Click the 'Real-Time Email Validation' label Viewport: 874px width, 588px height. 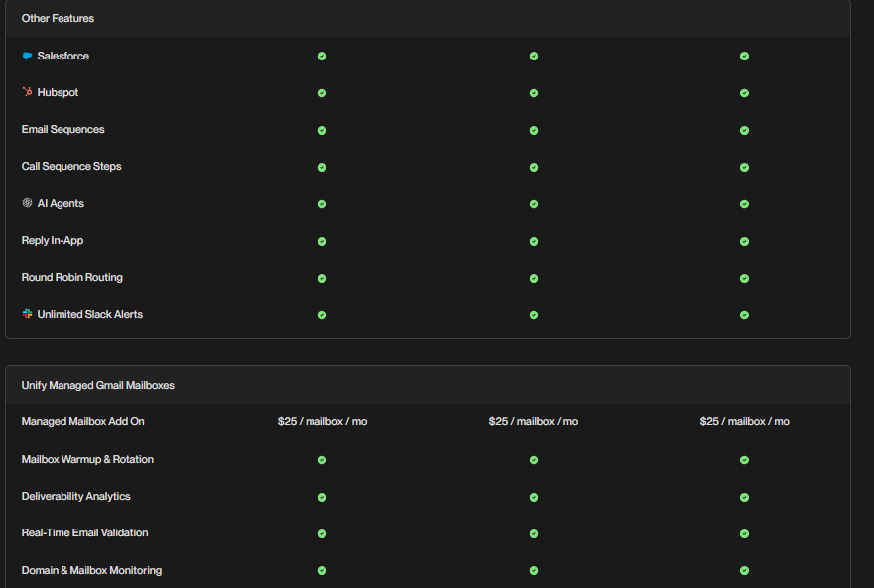click(x=84, y=532)
